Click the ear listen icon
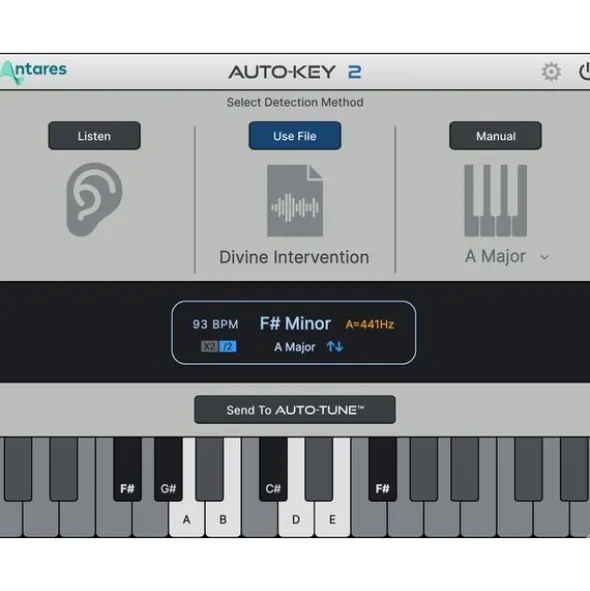 pyautogui.click(x=94, y=199)
